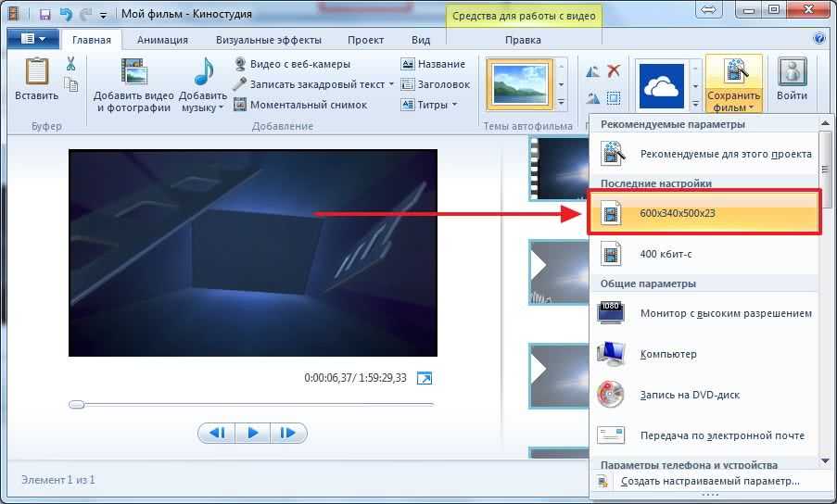Select the 600x340x500x23 setting
This screenshot has width=837, height=504.
tap(704, 213)
